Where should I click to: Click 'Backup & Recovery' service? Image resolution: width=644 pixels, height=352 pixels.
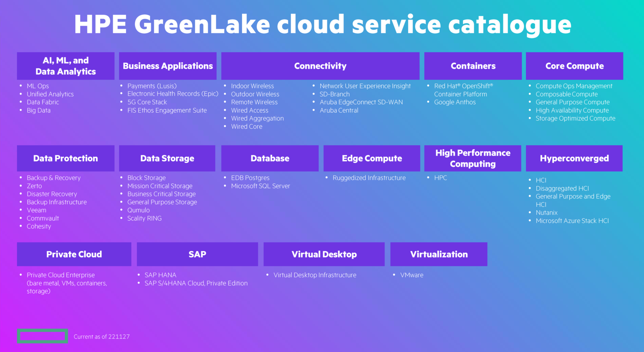pyautogui.click(x=54, y=178)
